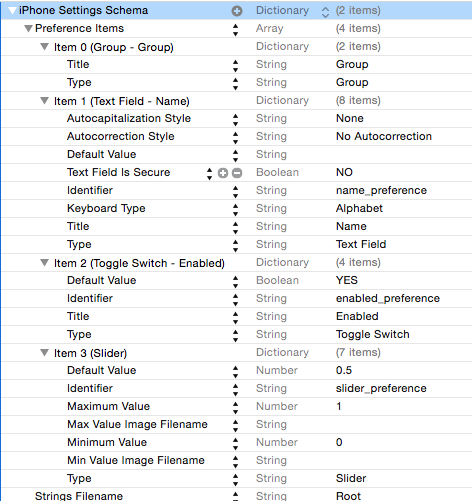Viewport: 472px width, 501px height.
Task: Click key stepper next to Maximum Value
Action: pyautogui.click(x=235, y=407)
